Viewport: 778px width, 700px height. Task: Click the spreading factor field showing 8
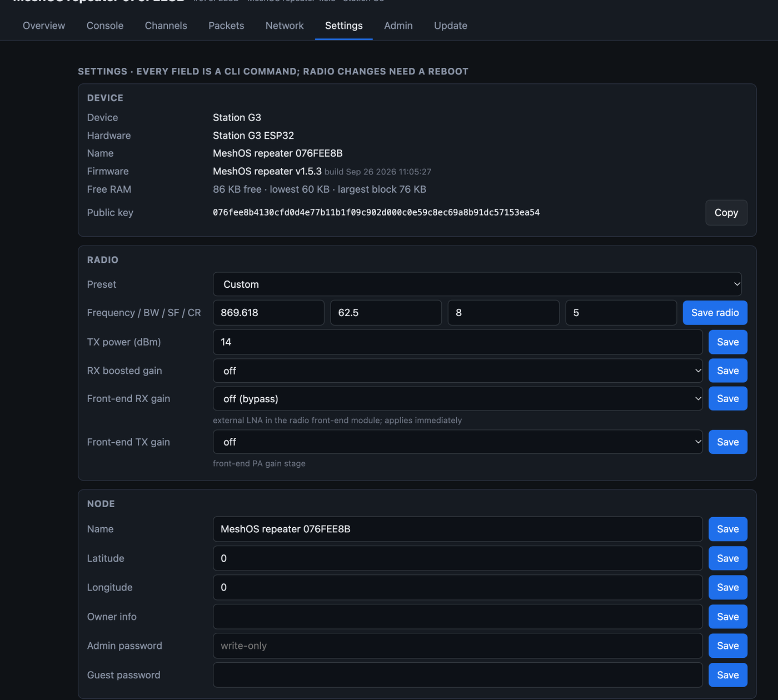click(503, 313)
